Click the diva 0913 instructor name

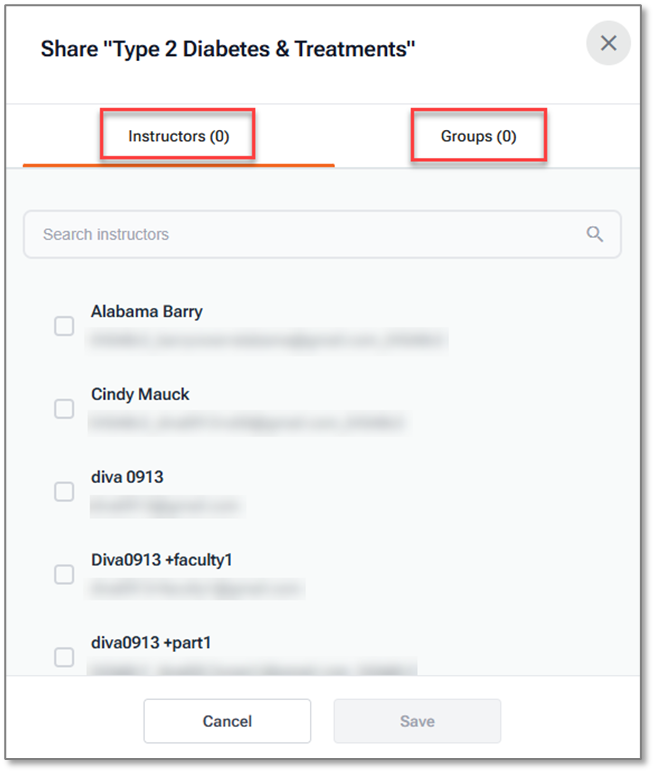pyautogui.click(x=127, y=477)
